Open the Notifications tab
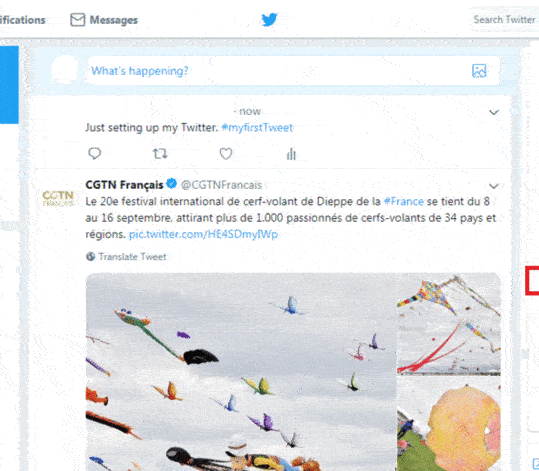Image resolution: width=539 pixels, height=471 pixels. click(x=23, y=20)
